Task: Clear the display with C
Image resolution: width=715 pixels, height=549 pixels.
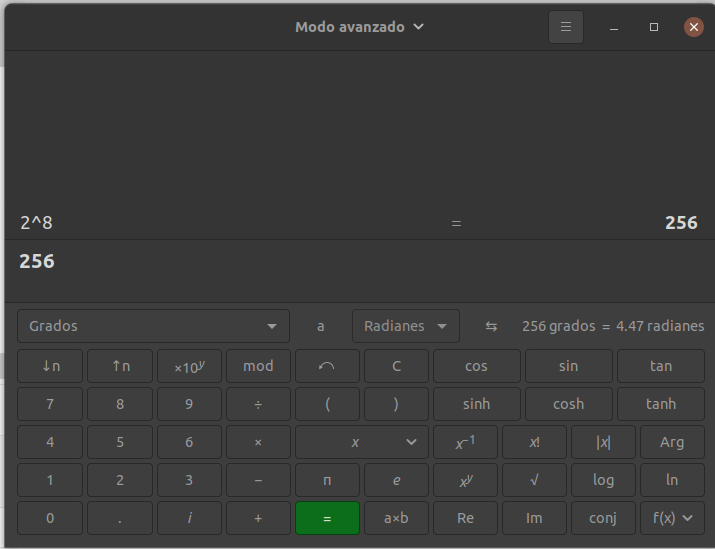Action: click(x=396, y=366)
